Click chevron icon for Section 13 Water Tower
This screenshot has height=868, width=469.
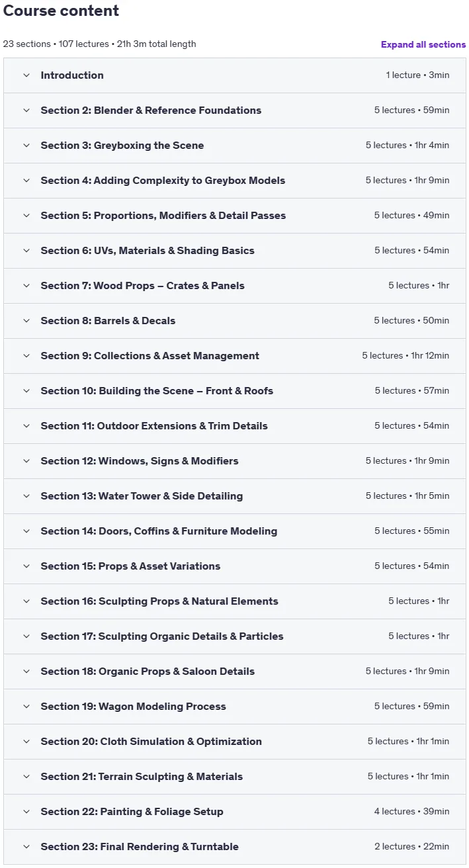pos(26,496)
